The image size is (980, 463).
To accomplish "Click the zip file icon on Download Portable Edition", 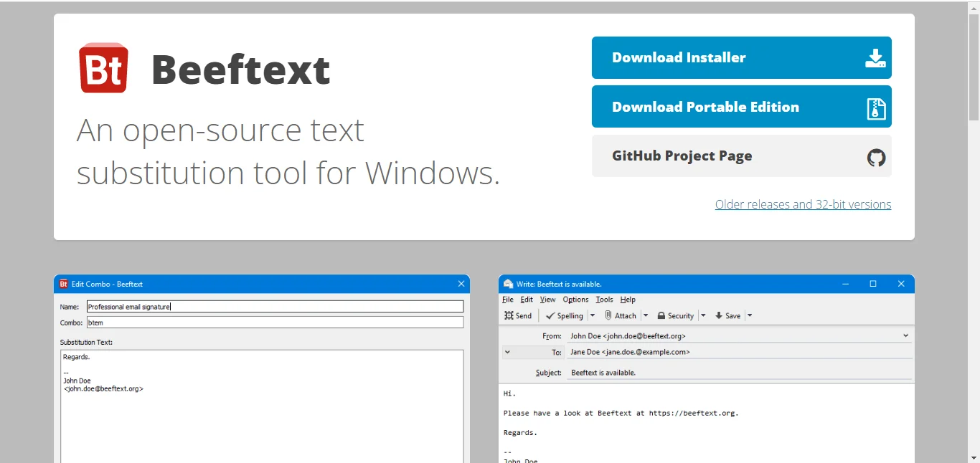I will [x=876, y=108].
